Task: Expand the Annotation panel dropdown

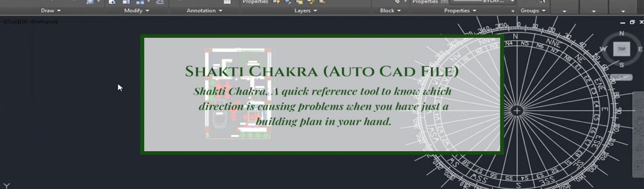Action: (x=205, y=10)
